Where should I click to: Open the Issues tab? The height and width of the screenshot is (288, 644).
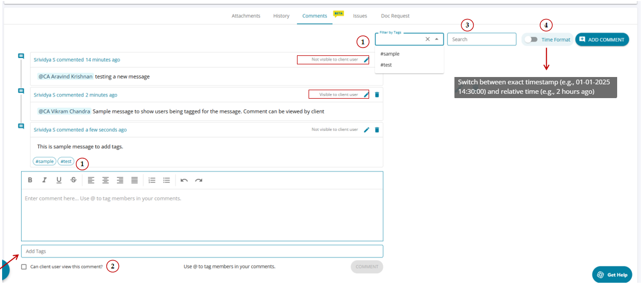360,16
